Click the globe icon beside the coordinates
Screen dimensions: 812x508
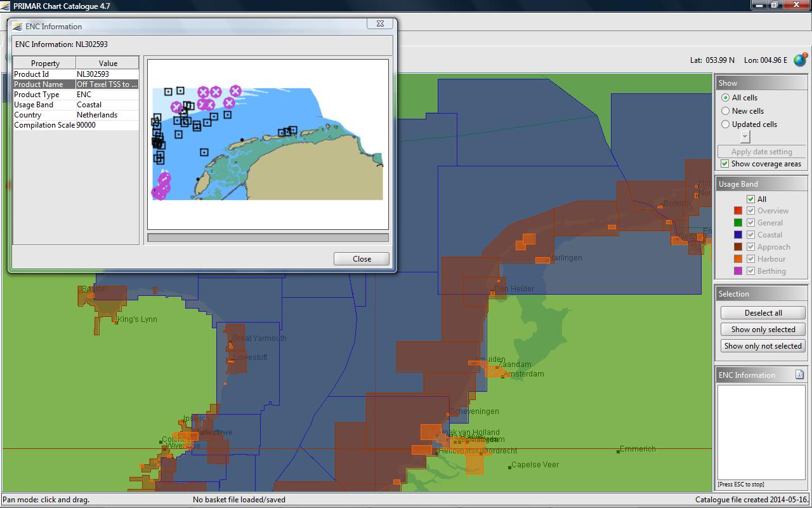(800, 60)
